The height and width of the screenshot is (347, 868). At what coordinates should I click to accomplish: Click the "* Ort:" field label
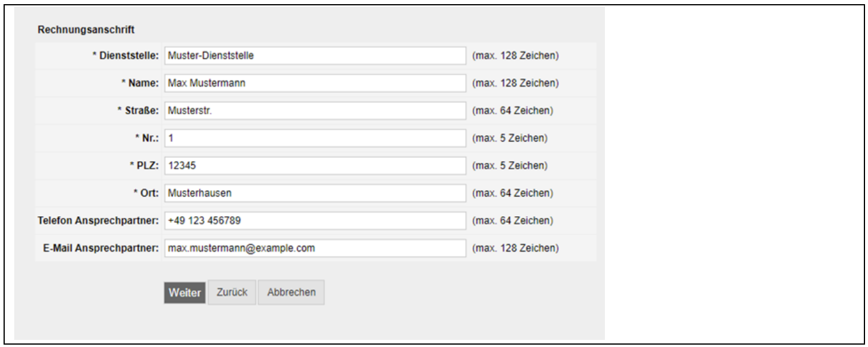pos(145,194)
